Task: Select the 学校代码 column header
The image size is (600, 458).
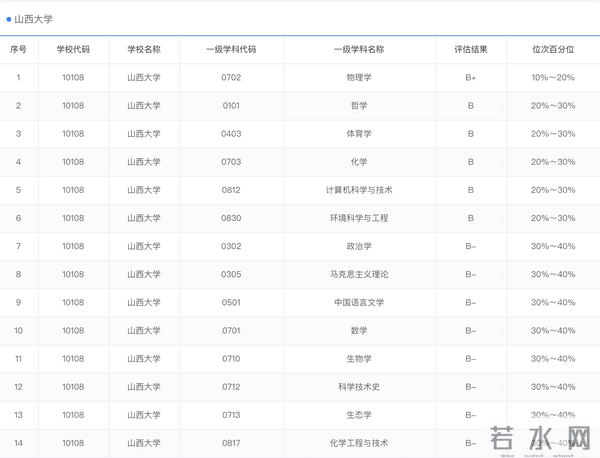Action: coord(73,49)
